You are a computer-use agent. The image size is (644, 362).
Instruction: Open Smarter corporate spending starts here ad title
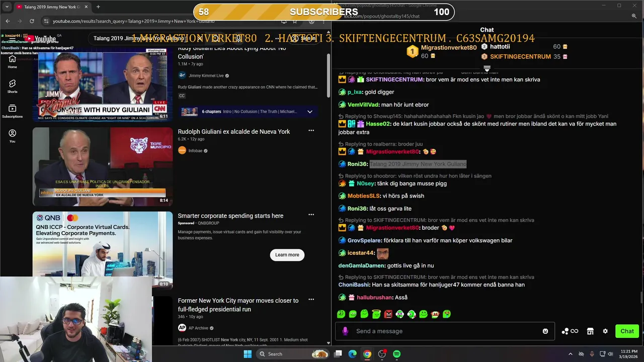click(230, 216)
